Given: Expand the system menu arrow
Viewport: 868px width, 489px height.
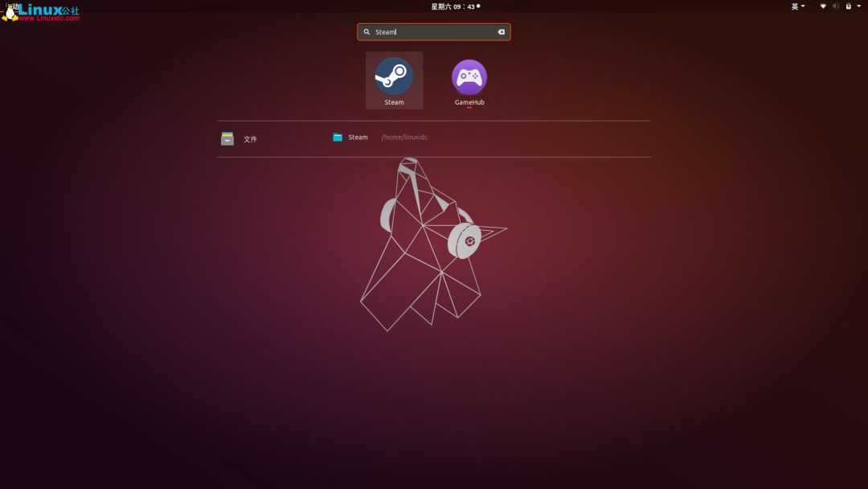Looking at the screenshot, I should (859, 6).
